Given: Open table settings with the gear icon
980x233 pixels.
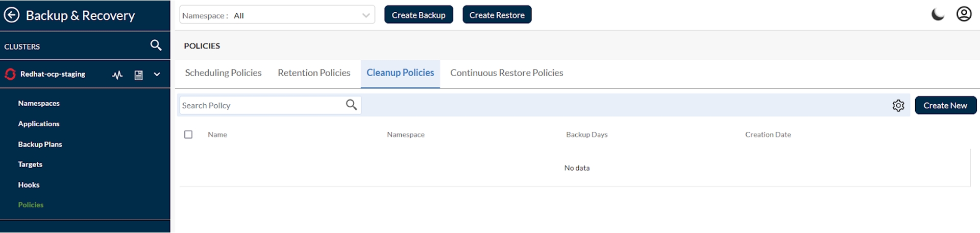Looking at the screenshot, I should tap(898, 105).
